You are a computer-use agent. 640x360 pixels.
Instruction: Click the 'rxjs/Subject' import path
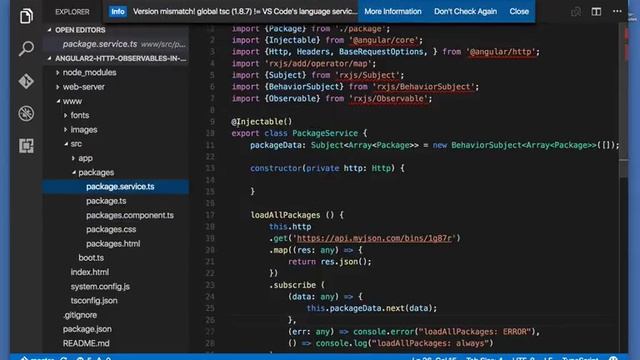coord(367,75)
